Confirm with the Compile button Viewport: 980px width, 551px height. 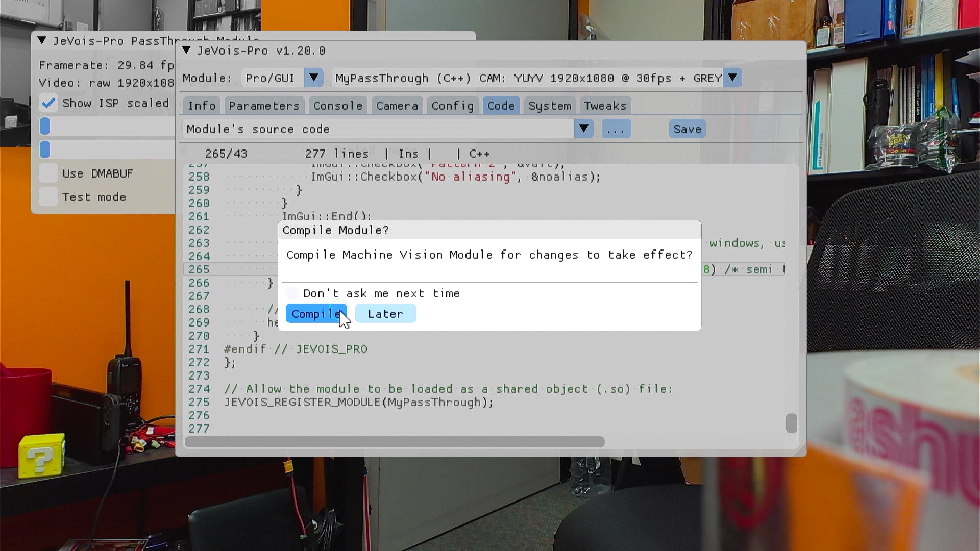(316, 314)
